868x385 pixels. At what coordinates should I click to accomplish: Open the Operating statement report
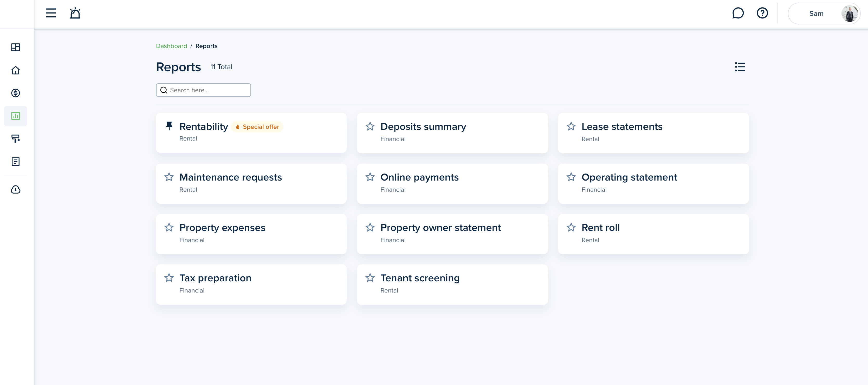[x=653, y=183]
